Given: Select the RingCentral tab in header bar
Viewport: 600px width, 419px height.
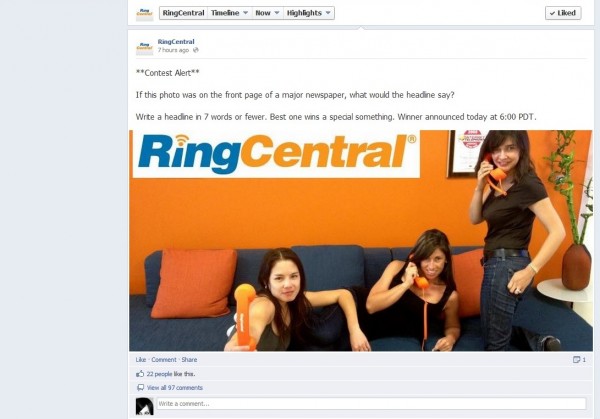Looking at the screenshot, I should click(x=183, y=13).
